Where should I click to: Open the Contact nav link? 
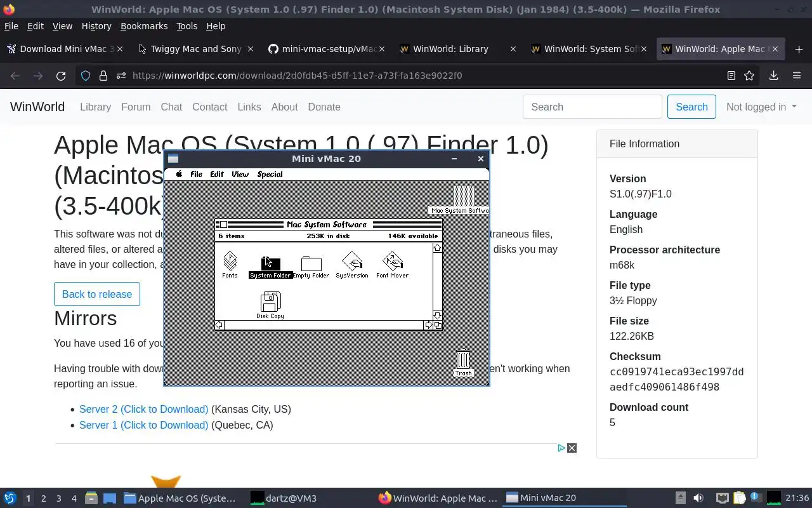click(x=210, y=107)
